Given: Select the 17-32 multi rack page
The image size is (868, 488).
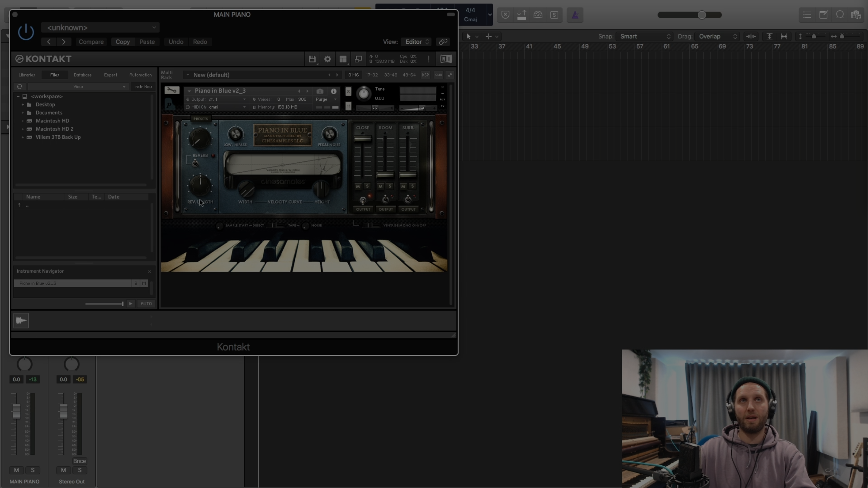Looking at the screenshot, I should [372, 75].
